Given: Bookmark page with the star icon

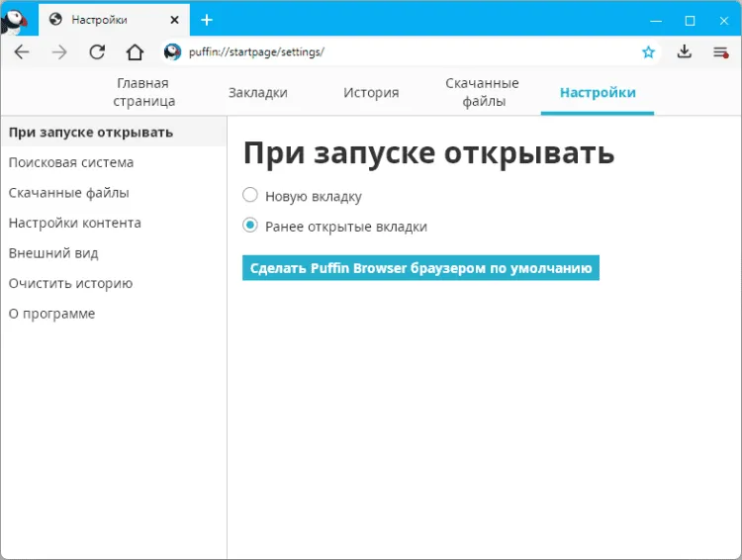Looking at the screenshot, I should pyautogui.click(x=648, y=52).
